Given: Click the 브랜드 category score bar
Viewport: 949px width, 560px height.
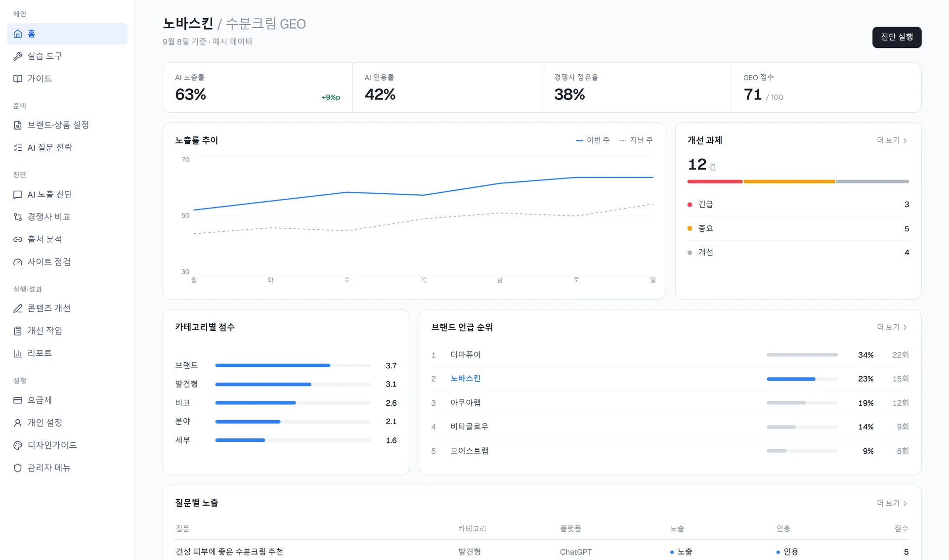Looking at the screenshot, I should point(293,366).
